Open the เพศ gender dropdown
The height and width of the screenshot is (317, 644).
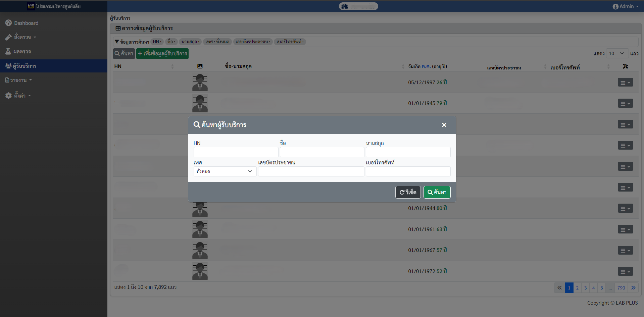(x=225, y=171)
